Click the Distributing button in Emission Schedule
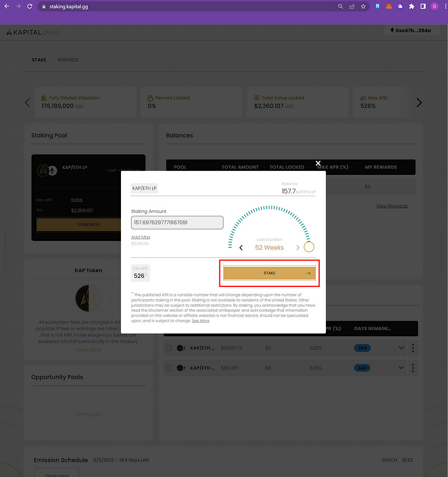 point(57,473)
